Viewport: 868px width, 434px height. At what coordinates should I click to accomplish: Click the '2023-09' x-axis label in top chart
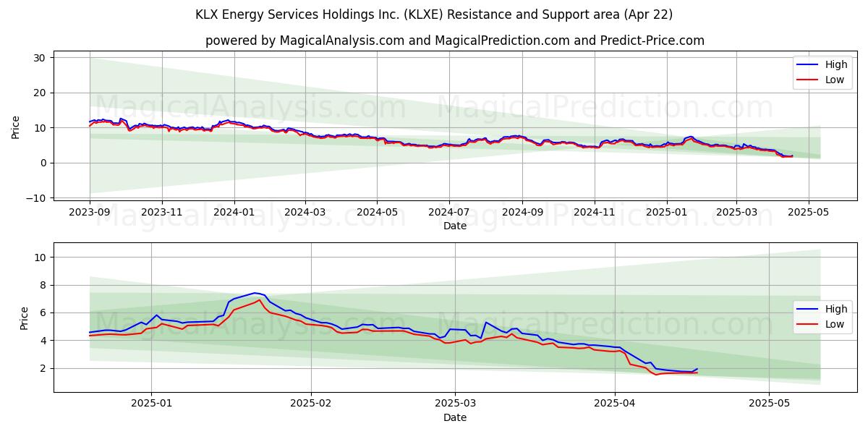(90, 213)
